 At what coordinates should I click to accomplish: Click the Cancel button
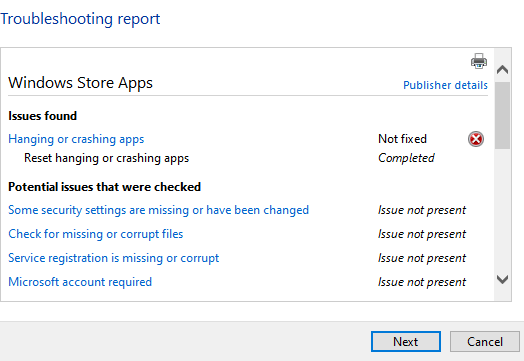tap(485, 342)
